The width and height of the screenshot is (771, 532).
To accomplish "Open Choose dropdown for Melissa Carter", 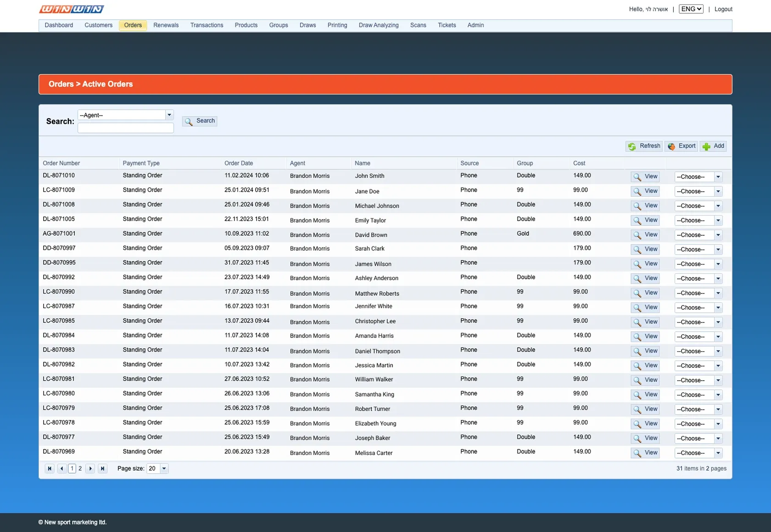I will tap(718, 453).
